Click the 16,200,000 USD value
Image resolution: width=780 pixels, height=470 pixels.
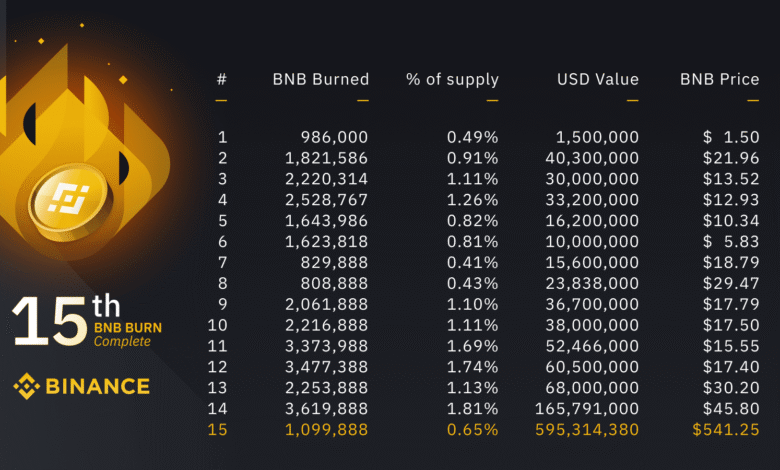pyautogui.click(x=592, y=220)
